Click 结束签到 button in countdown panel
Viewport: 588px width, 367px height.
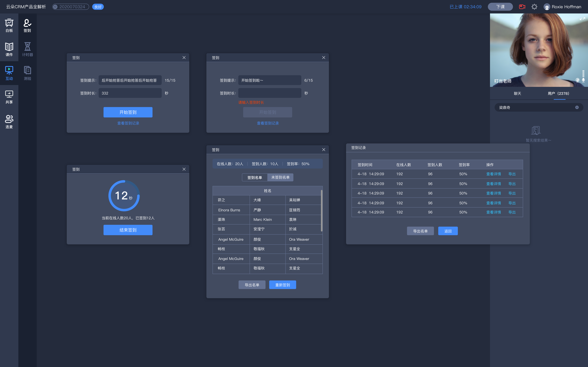pos(128,230)
